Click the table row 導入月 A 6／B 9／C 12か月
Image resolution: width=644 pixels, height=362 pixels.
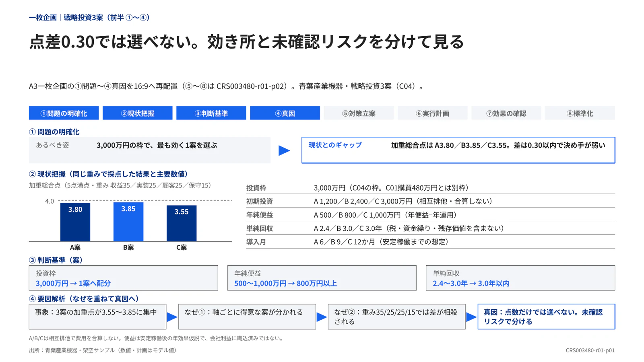(x=431, y=242)
